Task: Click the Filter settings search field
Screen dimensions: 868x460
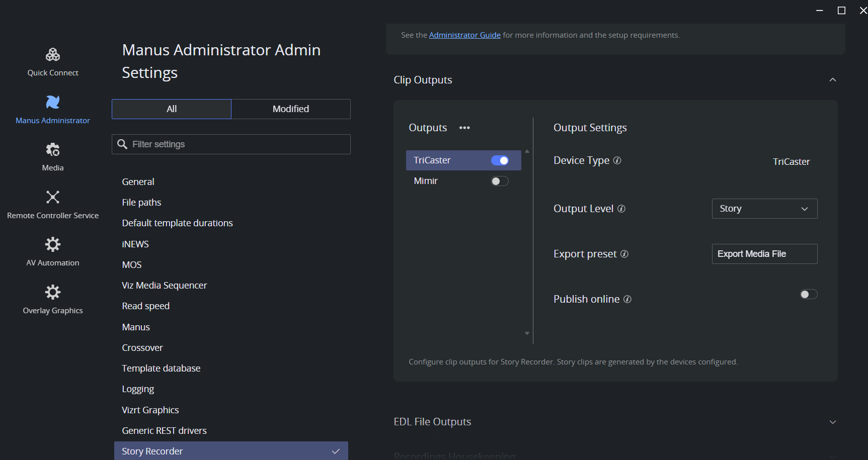Action: (x=231, y=144)
